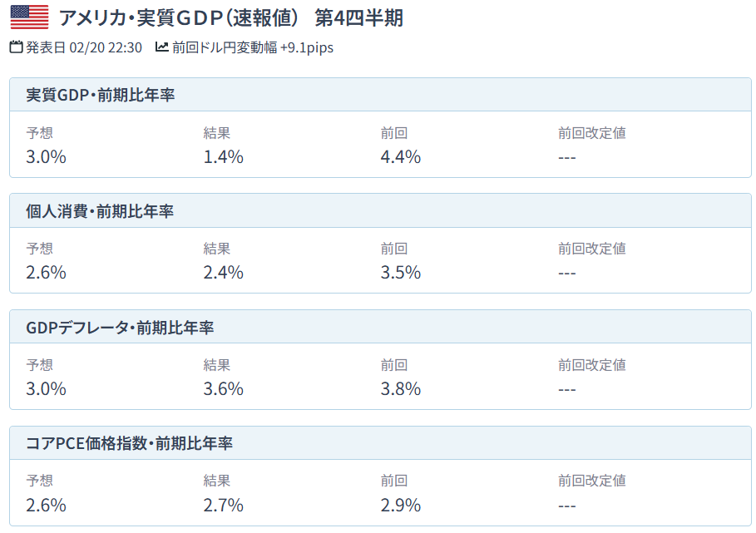Click 前回改定値 label in real GDP panel
The width and height of the screenshot is (756, 533).
point(592,132)
